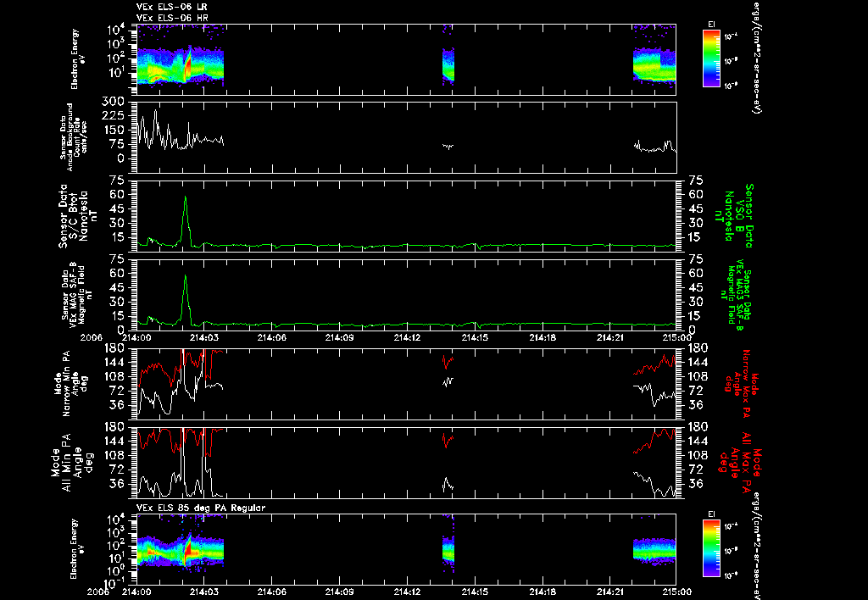Select the 'VEx ELS 85 deg PA Regular' title
Viewport: 868px width, 600px height.
point(201,508)
